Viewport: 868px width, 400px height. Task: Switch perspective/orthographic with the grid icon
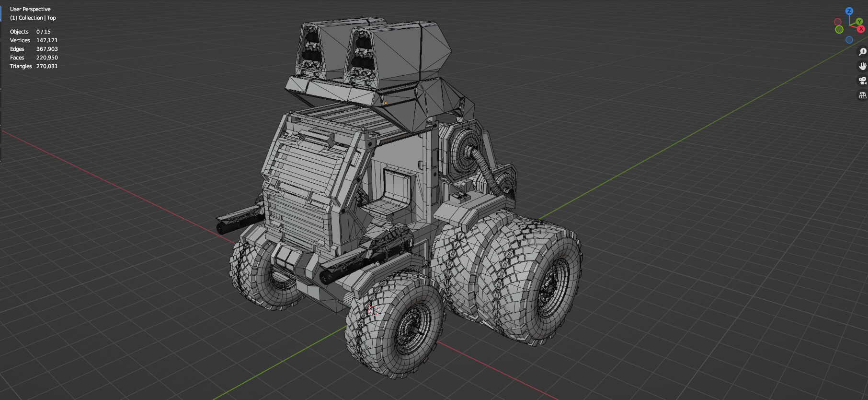862,95
